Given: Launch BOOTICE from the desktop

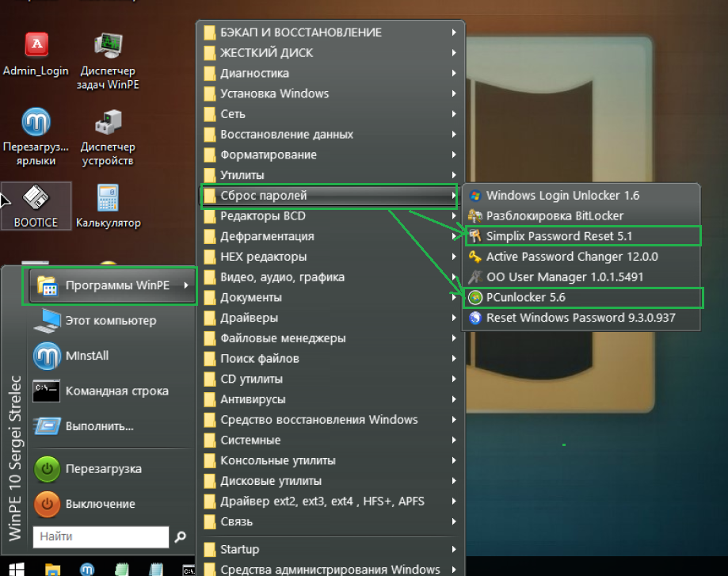Looking at the screenshot, I should (x=36, y=206).
